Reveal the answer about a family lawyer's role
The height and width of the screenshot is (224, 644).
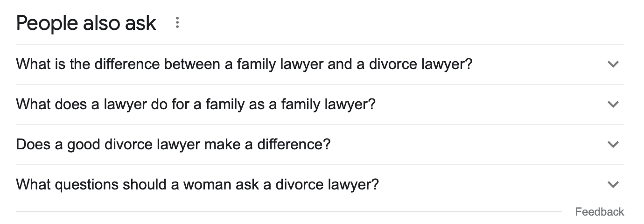[196, 105]
